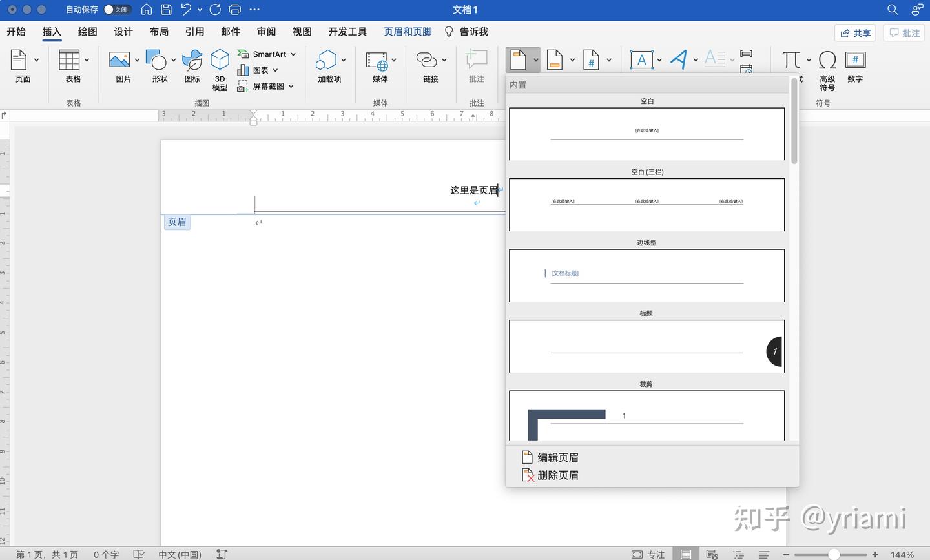Open the 页眉和页脚 contextual tab
930x560 pixels.
tap(407, 31)
